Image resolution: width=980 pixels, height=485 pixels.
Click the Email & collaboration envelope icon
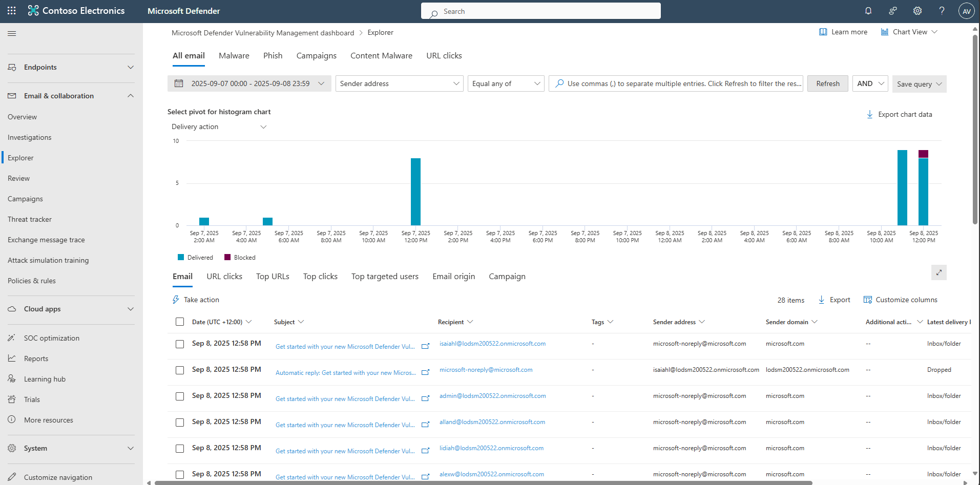point(12,96)
